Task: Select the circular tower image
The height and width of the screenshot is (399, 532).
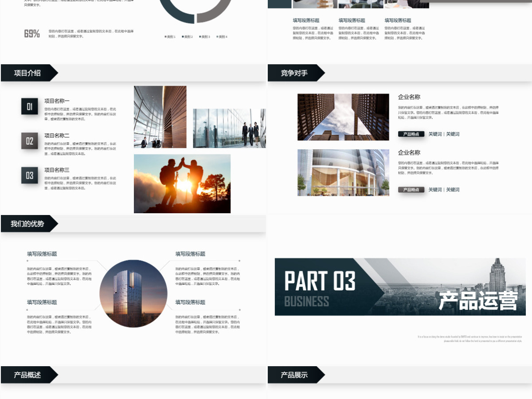Action: pos(133,293)
